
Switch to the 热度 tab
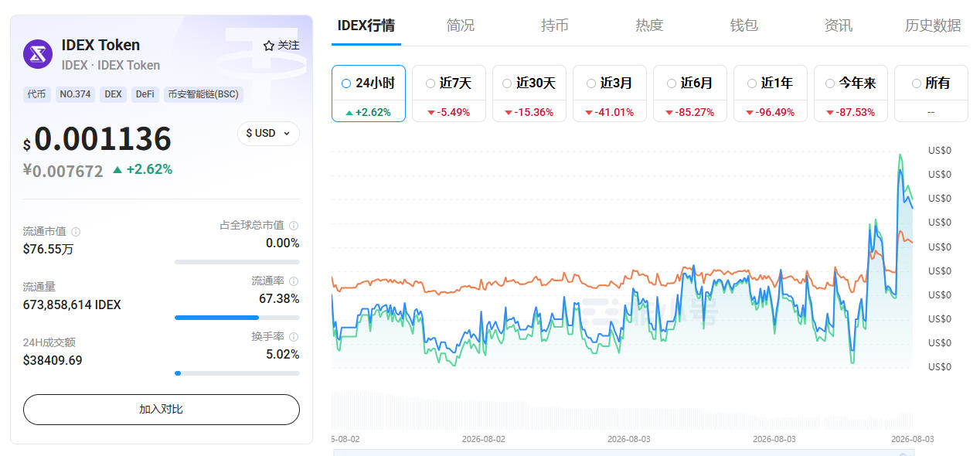click(649, 26)
